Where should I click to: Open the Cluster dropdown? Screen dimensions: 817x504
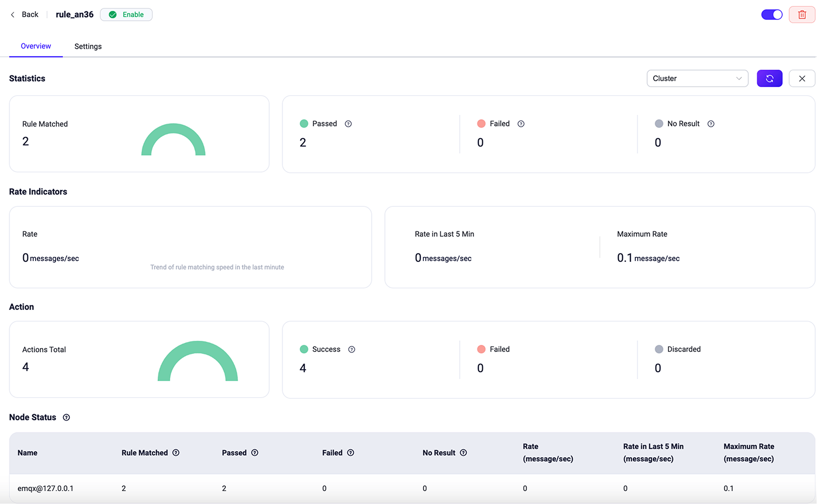697,78
